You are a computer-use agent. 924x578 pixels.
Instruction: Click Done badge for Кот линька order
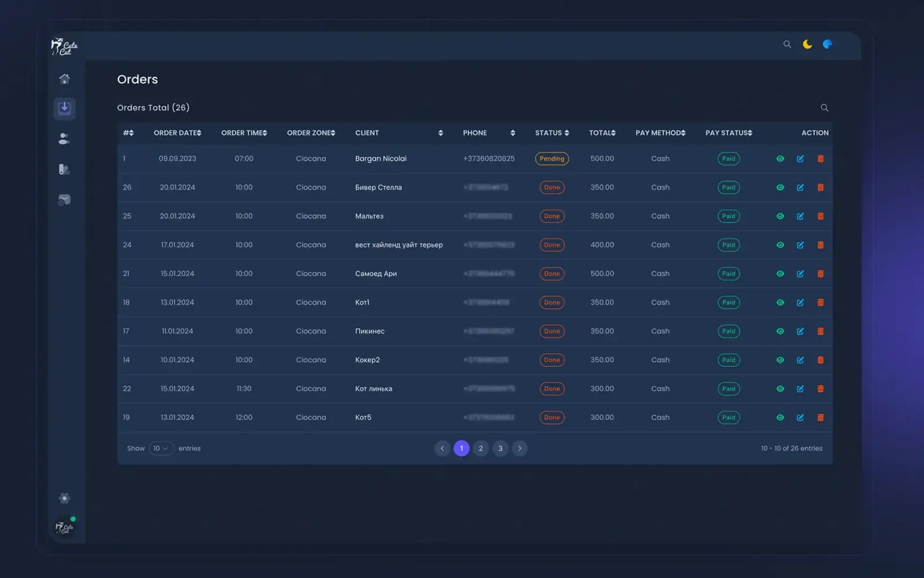552,388
